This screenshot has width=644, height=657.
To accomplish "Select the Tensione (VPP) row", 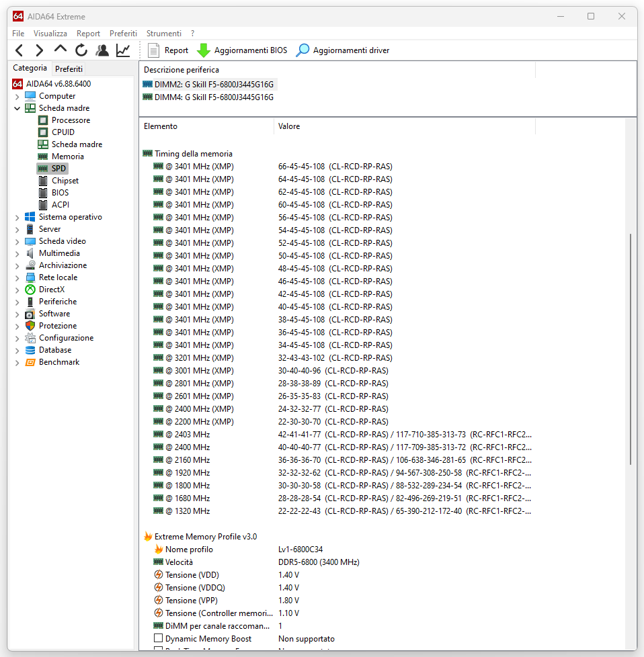I will [337, 601].
